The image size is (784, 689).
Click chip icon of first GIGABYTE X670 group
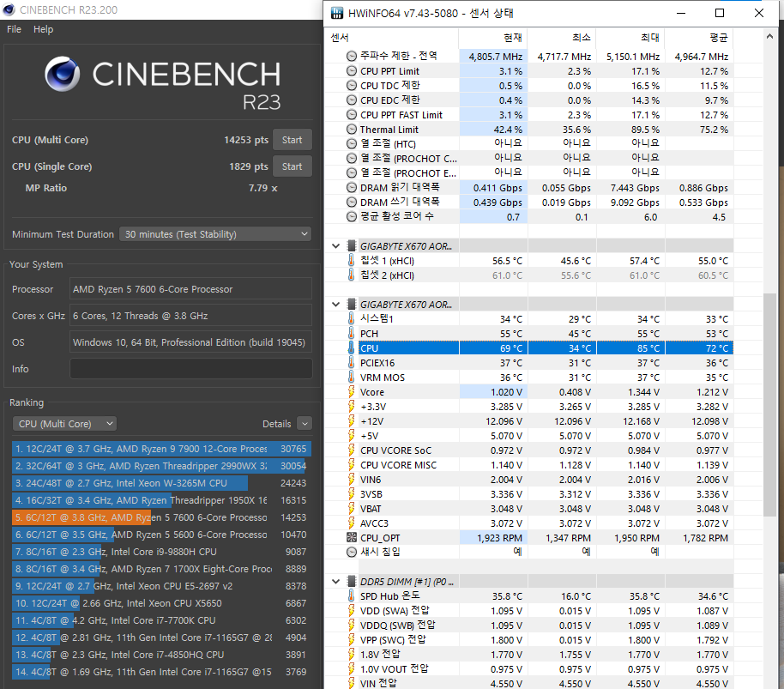352,246
